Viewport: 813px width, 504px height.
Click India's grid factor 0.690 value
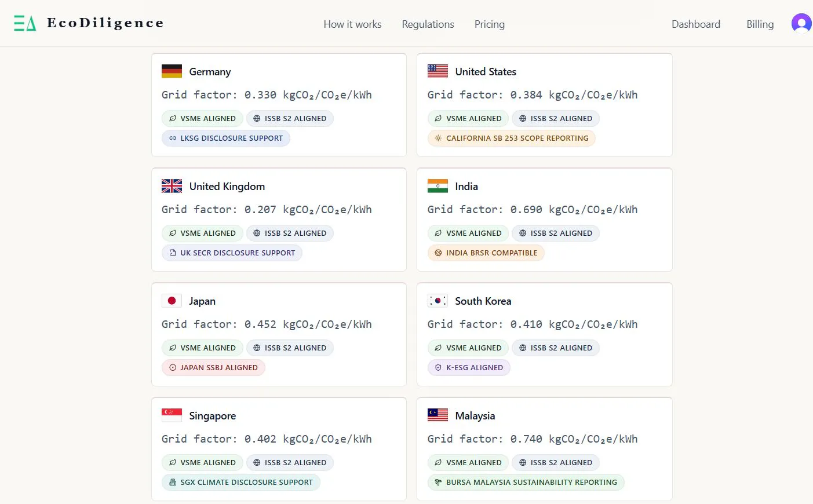(526, 210)
